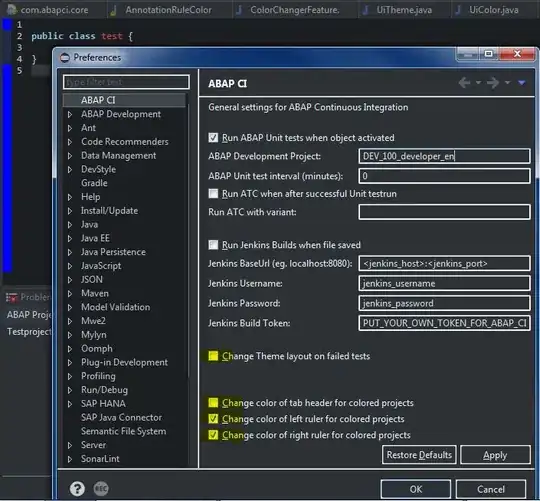This screenshot has height=501, width=540.
Task: Expand the Ant preferences node
Action: click(70, 128)
